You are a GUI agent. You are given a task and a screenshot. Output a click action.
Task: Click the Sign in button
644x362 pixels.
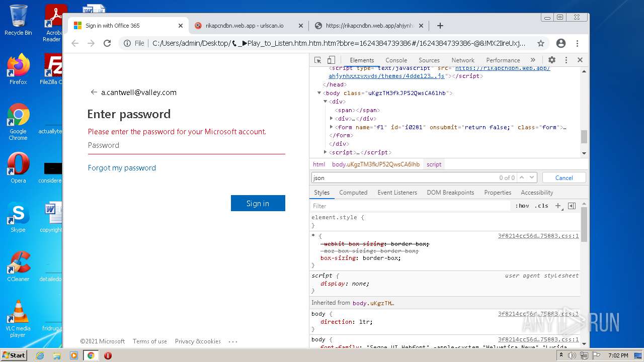pos(258,203)
